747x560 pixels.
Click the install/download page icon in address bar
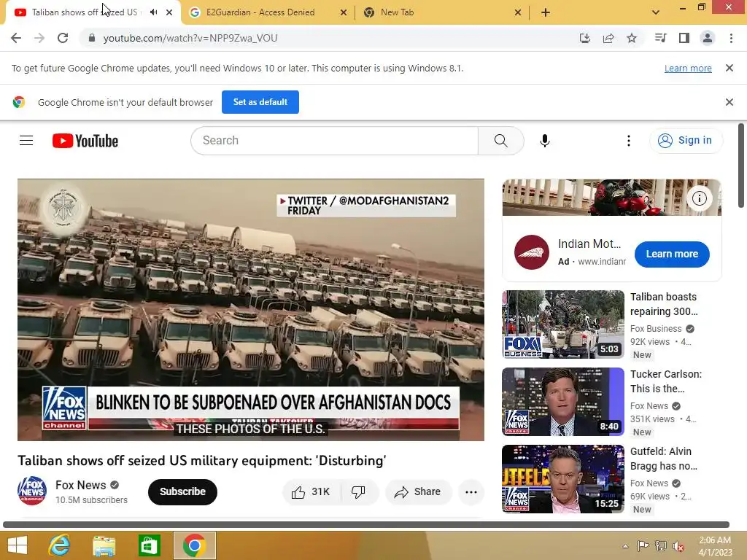tap(584, 38)
